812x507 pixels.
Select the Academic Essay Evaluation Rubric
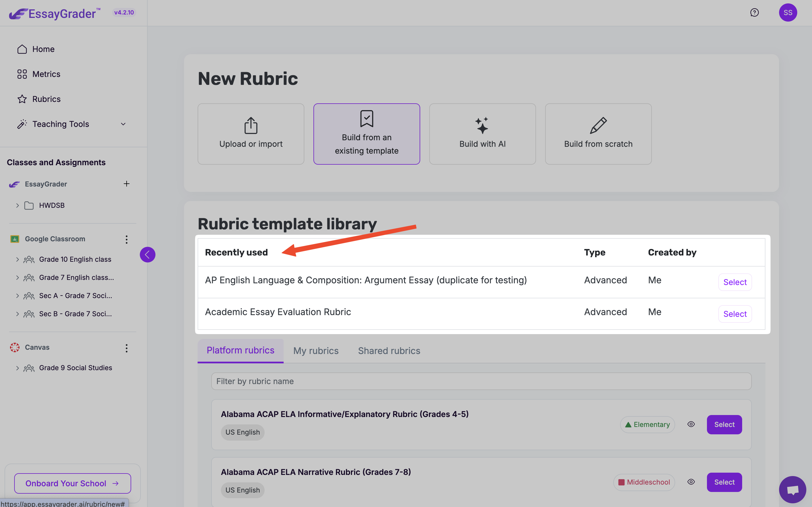(x=734, y=314)
